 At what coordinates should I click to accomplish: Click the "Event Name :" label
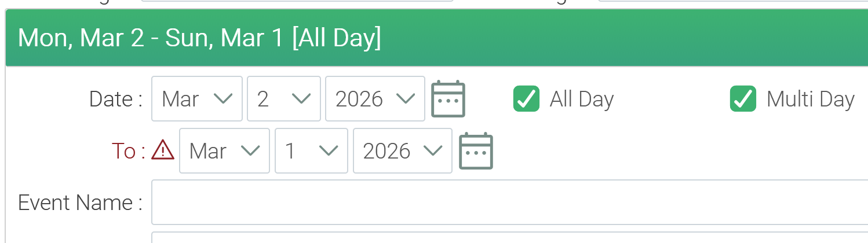[x=81, y=203]
